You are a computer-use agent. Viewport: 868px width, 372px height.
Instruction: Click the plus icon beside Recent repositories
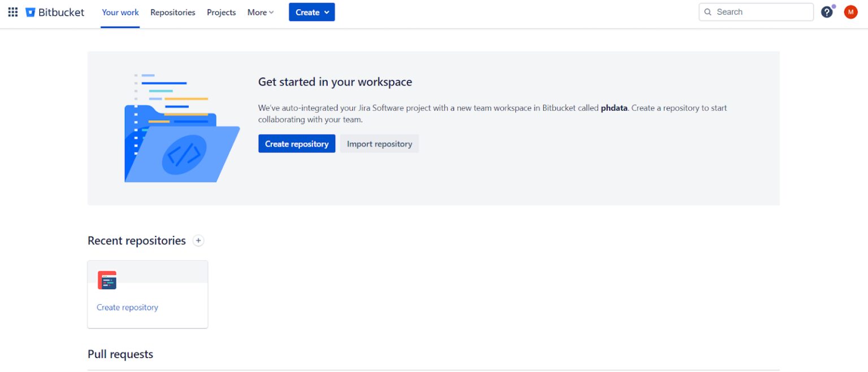click(198, 240)
